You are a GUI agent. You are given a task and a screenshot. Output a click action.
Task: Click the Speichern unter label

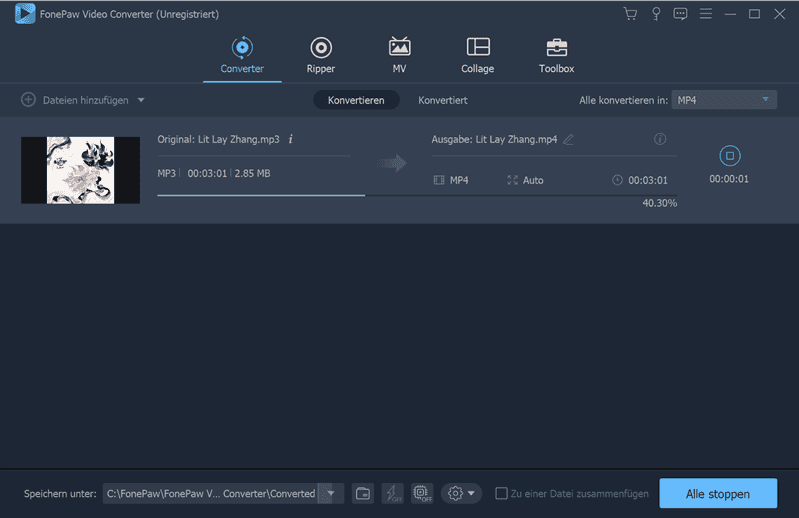(60, 494)
